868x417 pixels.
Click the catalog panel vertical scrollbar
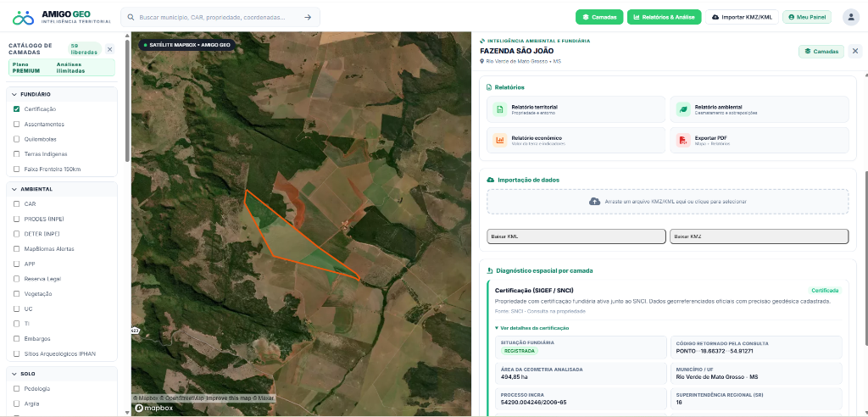[x=128, y=100]
